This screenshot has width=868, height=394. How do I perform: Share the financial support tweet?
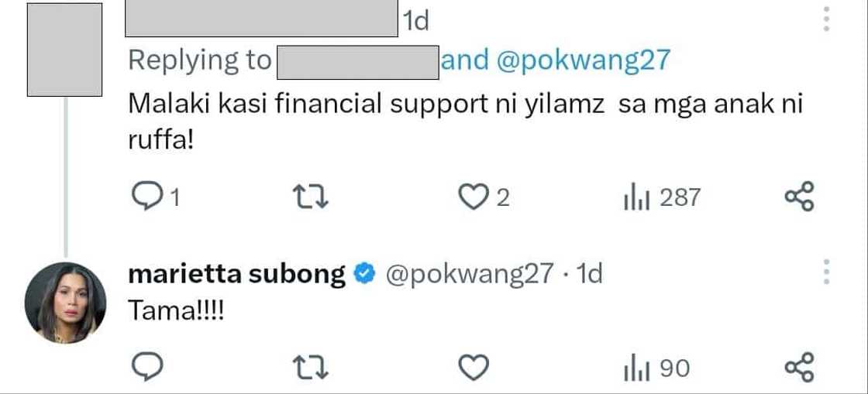800,197
